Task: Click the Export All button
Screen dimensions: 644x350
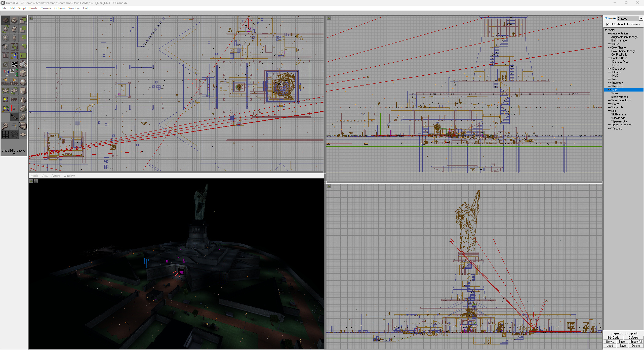Action: point(636,342)
